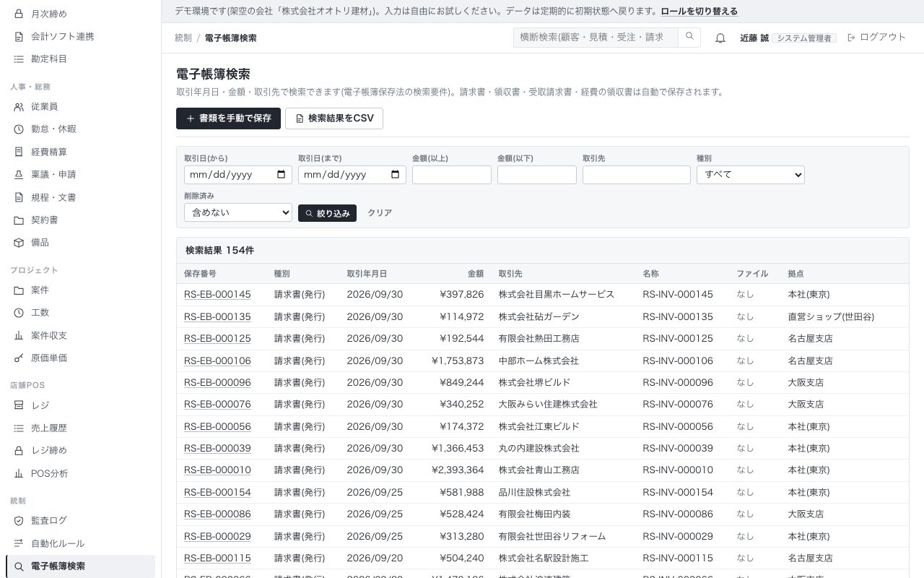Click the 勤怠・休暇 clock icon

(x=19, y=129)
